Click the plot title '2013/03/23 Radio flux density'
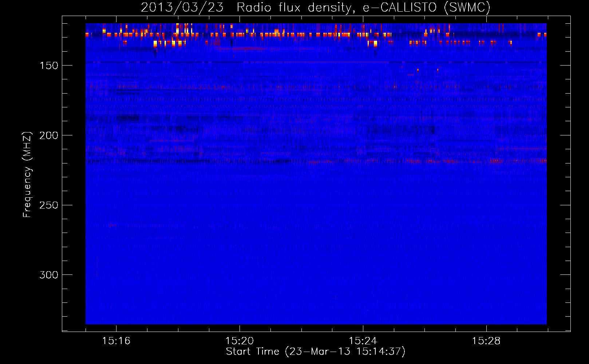The height and width of the screenshot is (364, 589). tap(248, 8)
